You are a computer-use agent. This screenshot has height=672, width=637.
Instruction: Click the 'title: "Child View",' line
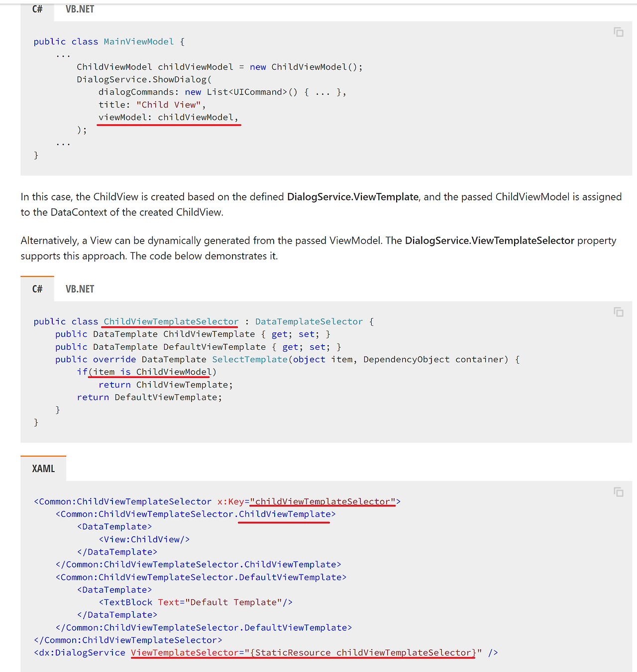(152, 105)
